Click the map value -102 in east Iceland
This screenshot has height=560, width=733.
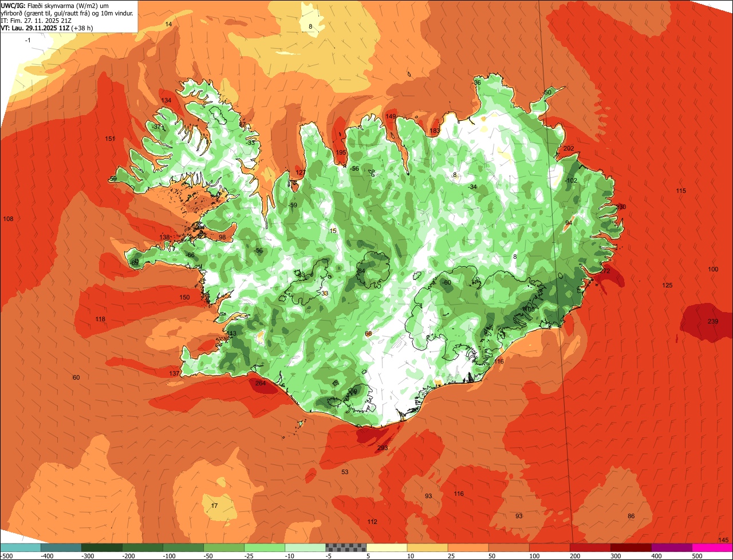[571, 180]
